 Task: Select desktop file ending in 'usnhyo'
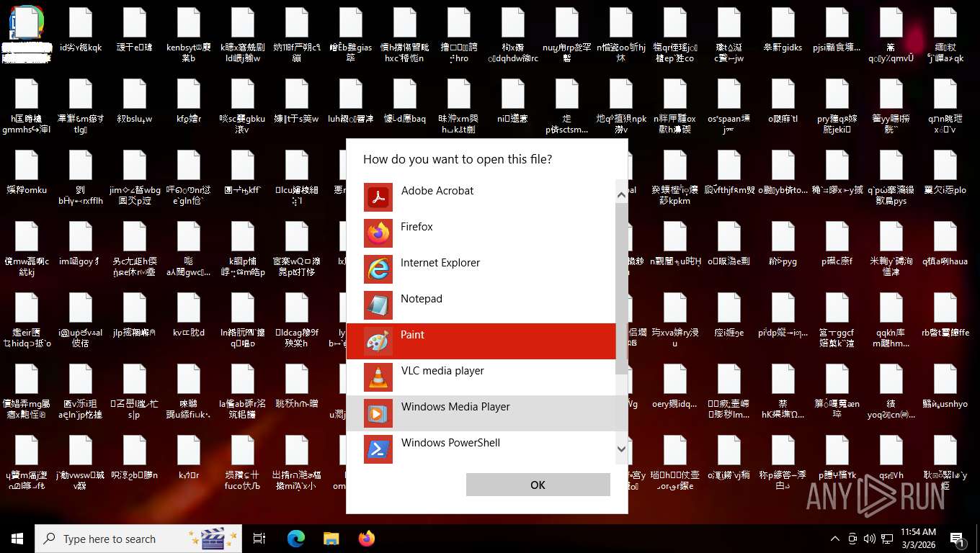pyautogui.click(x=945, y=387)
